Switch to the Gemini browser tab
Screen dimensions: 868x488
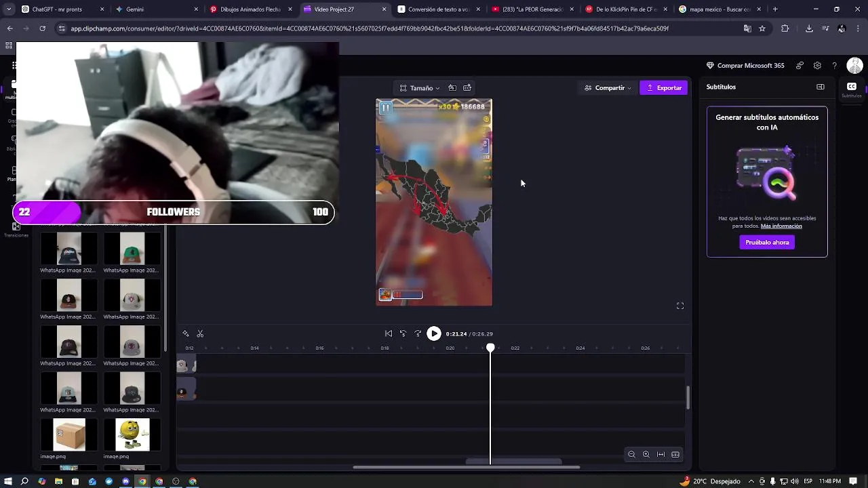click(156, 9)
